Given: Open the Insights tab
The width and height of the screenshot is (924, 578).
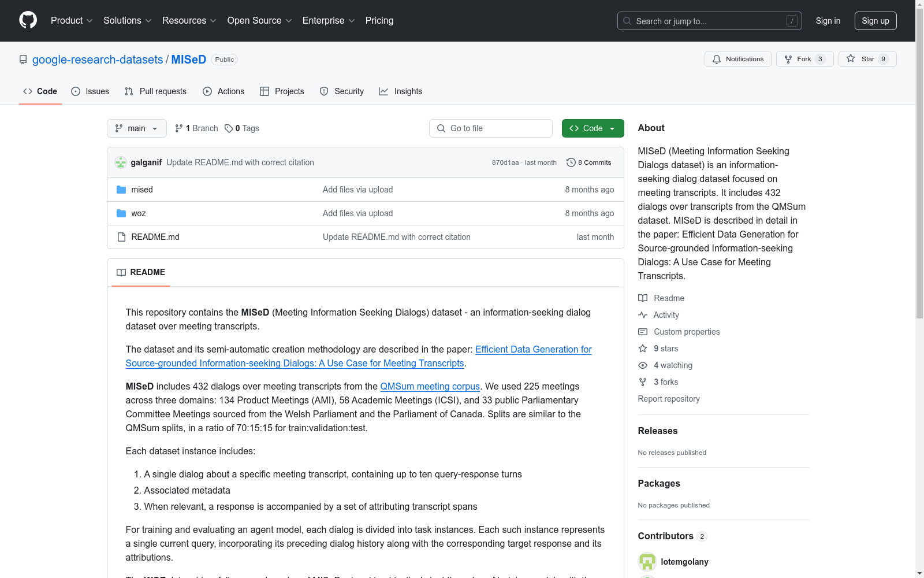Looking at the screenshot, I should coord(401,91).
